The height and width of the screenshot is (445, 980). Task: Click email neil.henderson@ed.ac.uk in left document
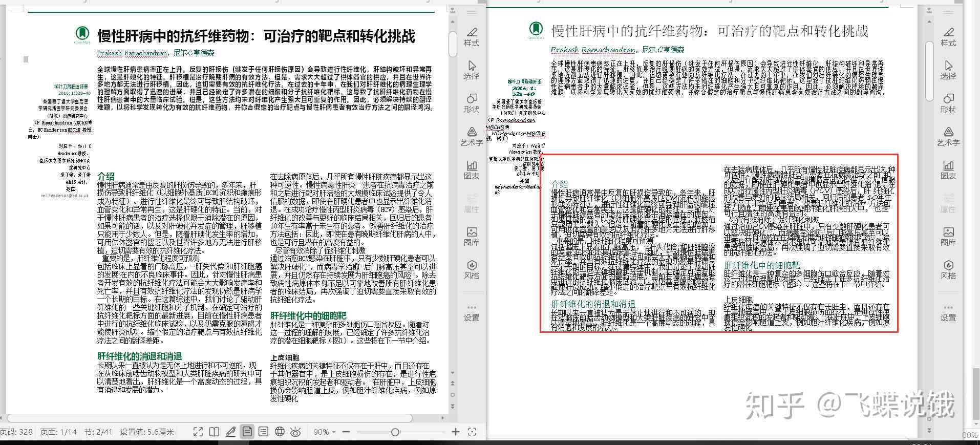click(x=65, y=196)
